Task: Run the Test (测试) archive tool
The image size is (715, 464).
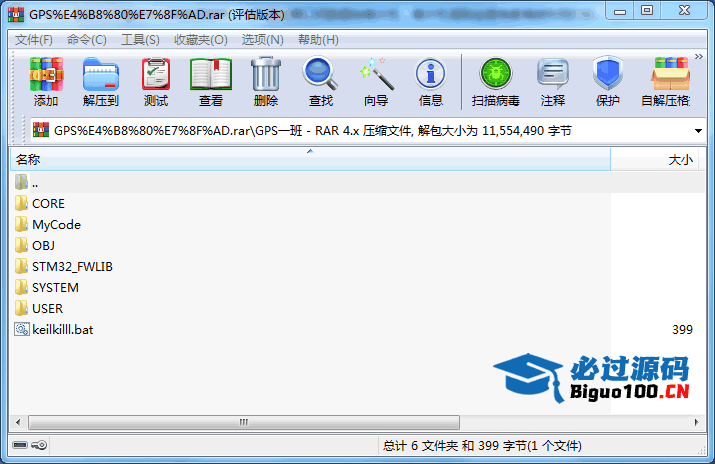Action: click(x=156, y=74)
